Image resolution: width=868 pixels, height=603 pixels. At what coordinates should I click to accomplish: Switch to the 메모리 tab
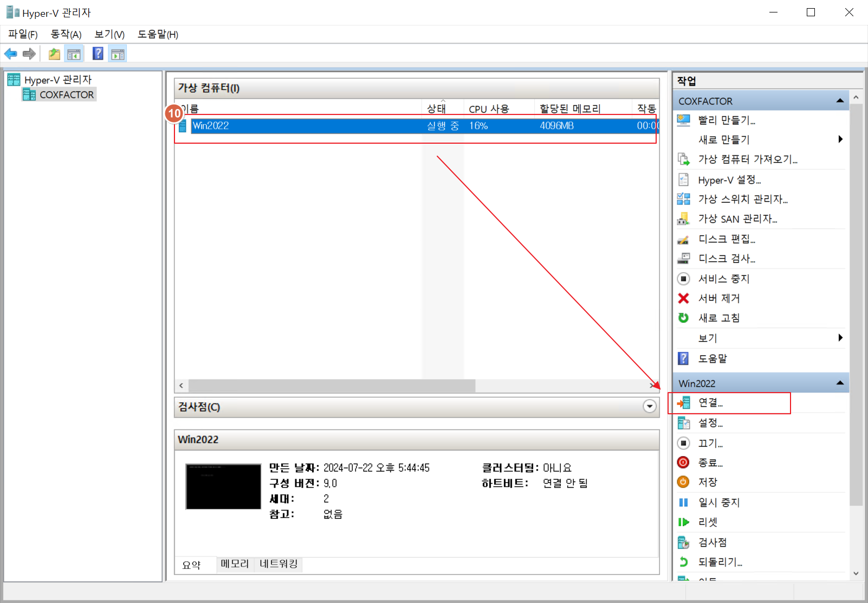(x=235, y=564)
